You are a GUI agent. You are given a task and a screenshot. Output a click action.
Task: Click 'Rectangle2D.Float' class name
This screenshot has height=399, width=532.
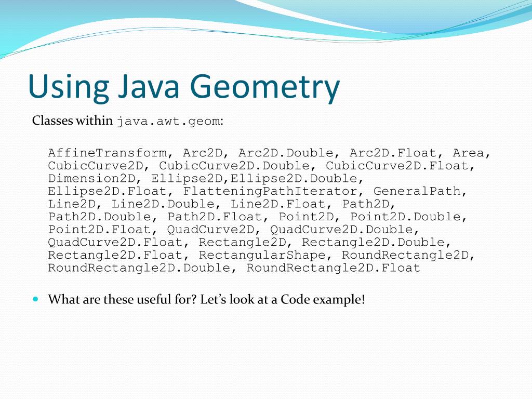pyautogui.click(x=115, y=255)
